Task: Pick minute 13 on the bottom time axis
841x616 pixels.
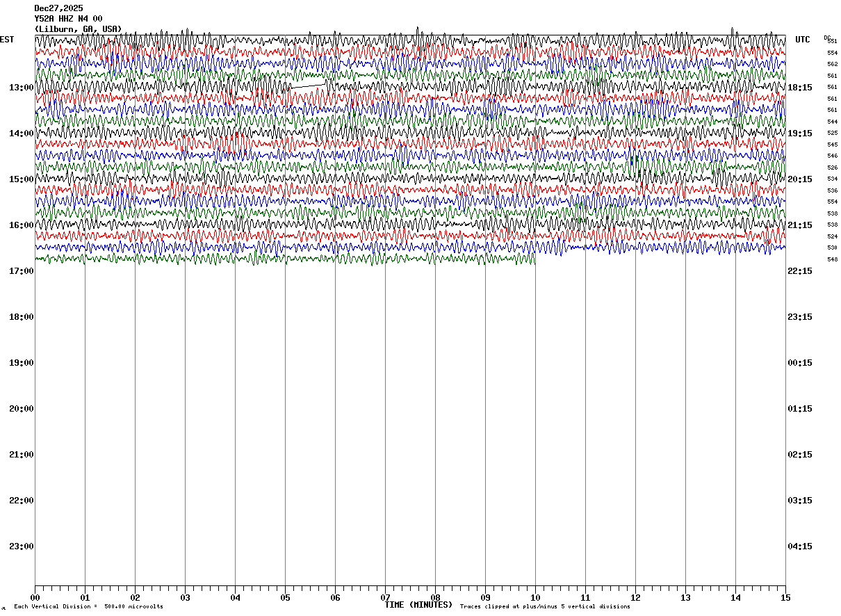Action: coord(685,597)
